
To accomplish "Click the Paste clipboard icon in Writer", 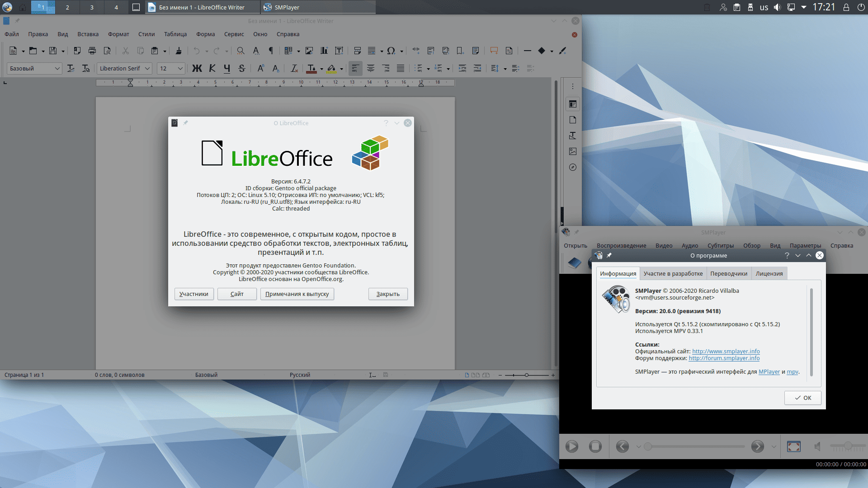I will (x=155, y=51).
